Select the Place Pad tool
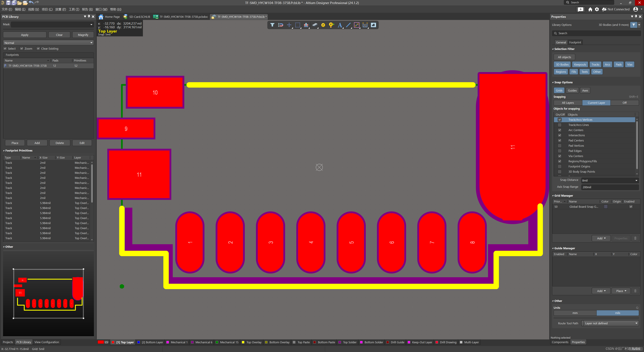 [x=323, y=25]
